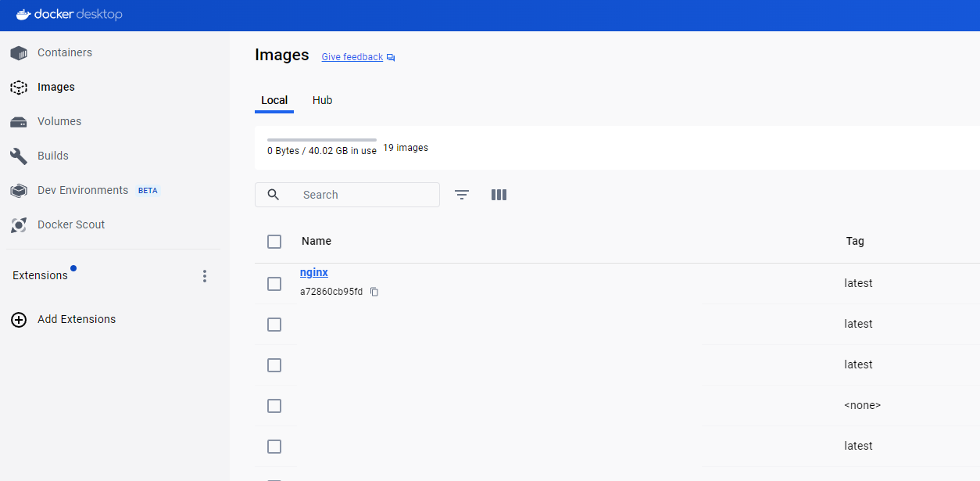Click the Give feedback link
Image resolution: width=980 pixels, height=481 pixels.
pos(352,57)
